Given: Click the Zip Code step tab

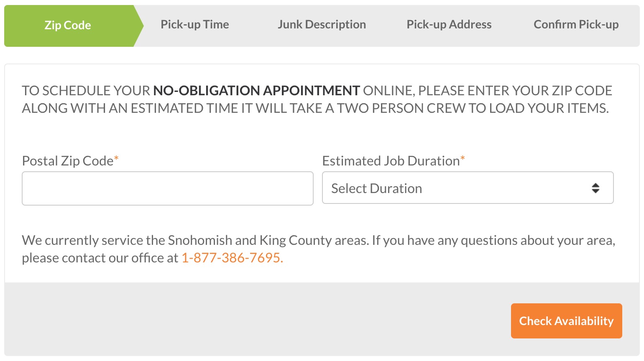Looking at the screenshot, I should coord(68,25).
